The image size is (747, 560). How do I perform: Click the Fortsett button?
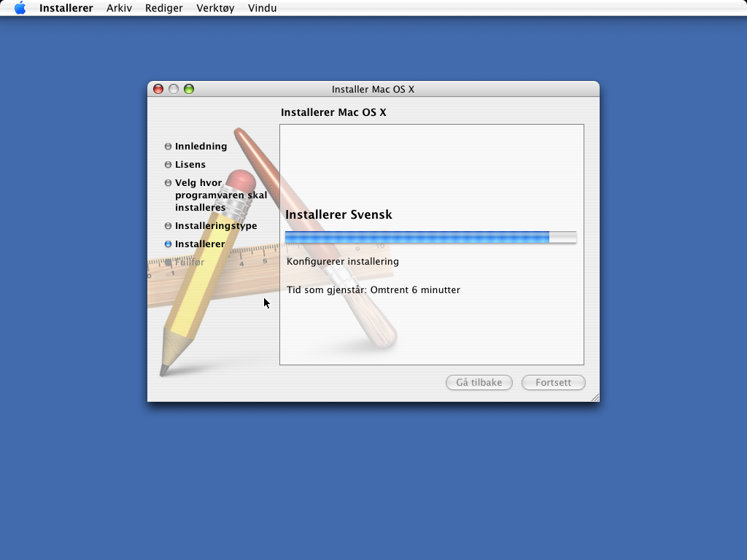pyautogui.click(x=554, y=382)
